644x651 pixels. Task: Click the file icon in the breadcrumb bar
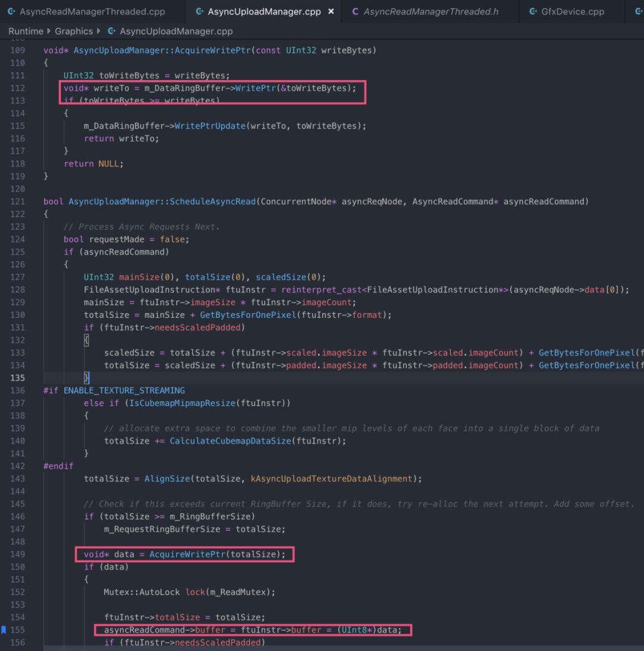click(111, 31)
